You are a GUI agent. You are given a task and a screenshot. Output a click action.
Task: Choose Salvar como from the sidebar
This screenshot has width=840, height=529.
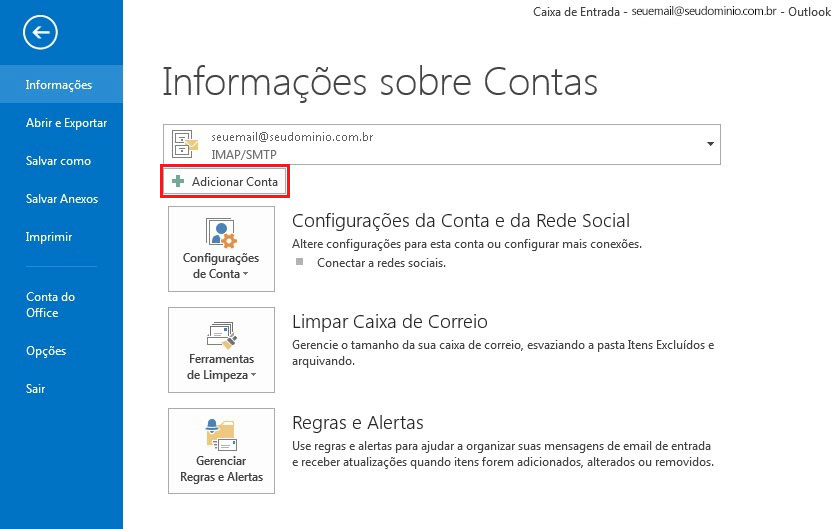58,161
